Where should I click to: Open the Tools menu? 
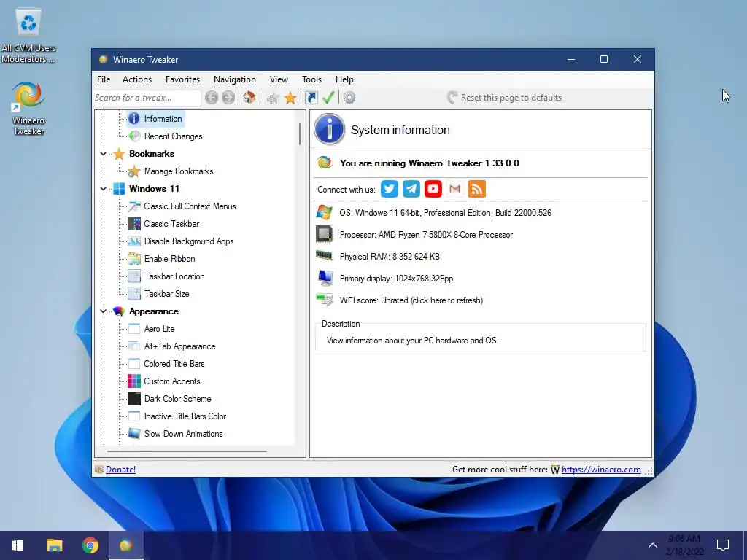311,79
